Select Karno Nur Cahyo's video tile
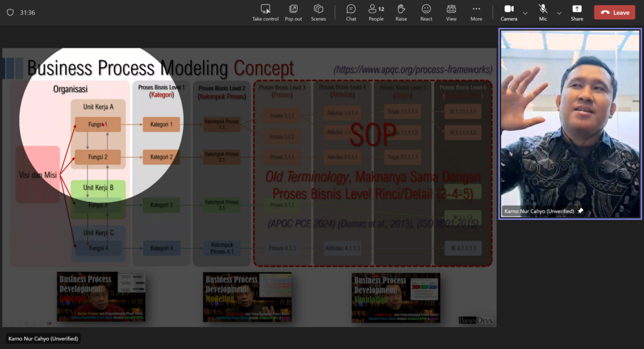Screen dimensions: 644x349 click(570, 123)
